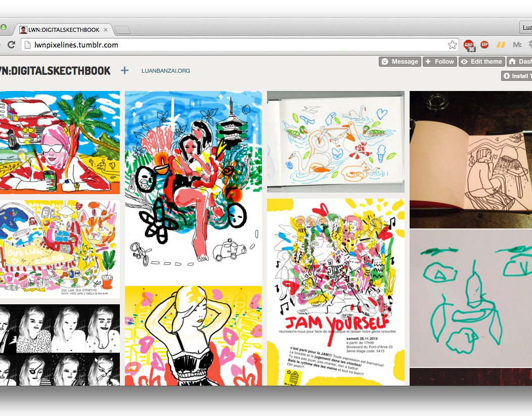Focus the lwnpixelines.tumblr.com address bar
532x416 pixels.
click(239, 45)
